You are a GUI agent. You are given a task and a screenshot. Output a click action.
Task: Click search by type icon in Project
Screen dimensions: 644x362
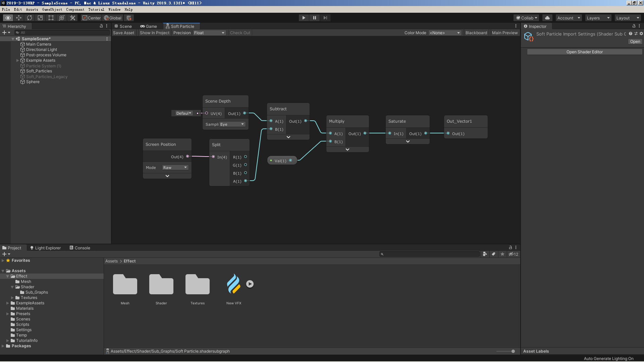pos(485,254)
